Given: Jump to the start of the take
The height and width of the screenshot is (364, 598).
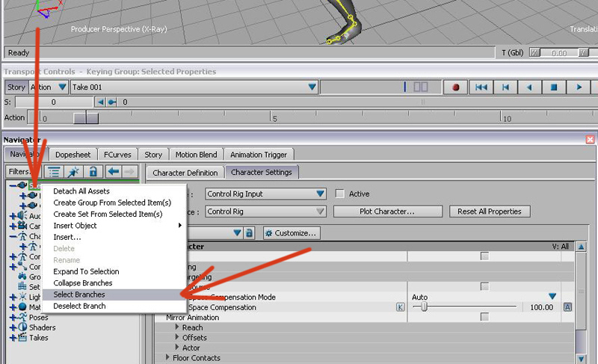Looking at the screenshot, I should [x=481, y=87].
